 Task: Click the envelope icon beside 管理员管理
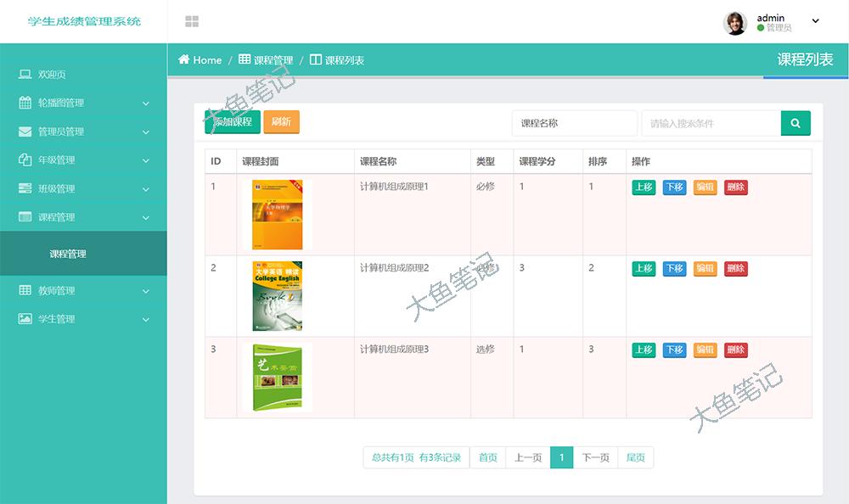pyautogui.click(x=24, y=132)
